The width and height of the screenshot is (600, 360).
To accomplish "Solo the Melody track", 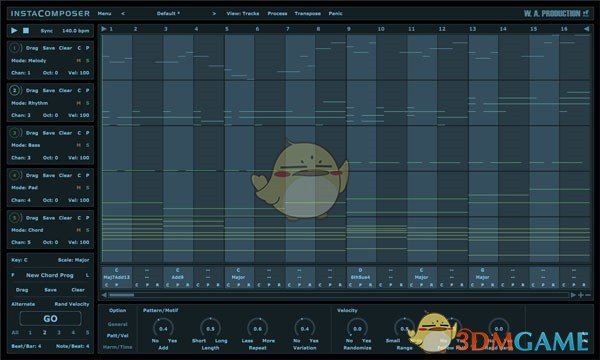I will [x=88, y=60].
